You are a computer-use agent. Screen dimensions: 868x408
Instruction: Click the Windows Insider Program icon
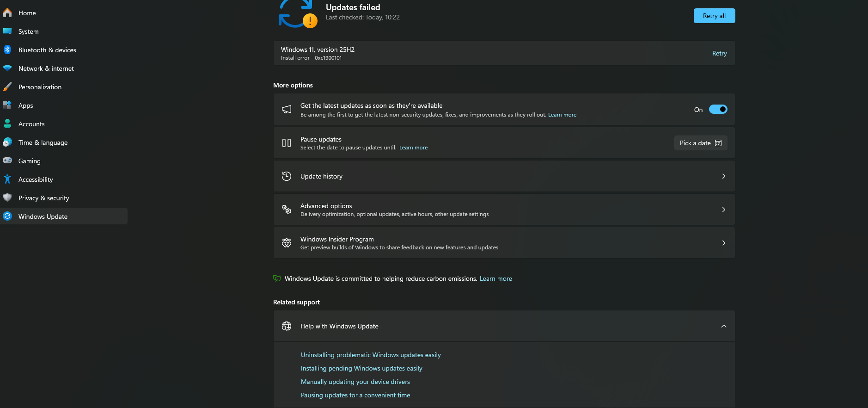click(x=287, y=243)
